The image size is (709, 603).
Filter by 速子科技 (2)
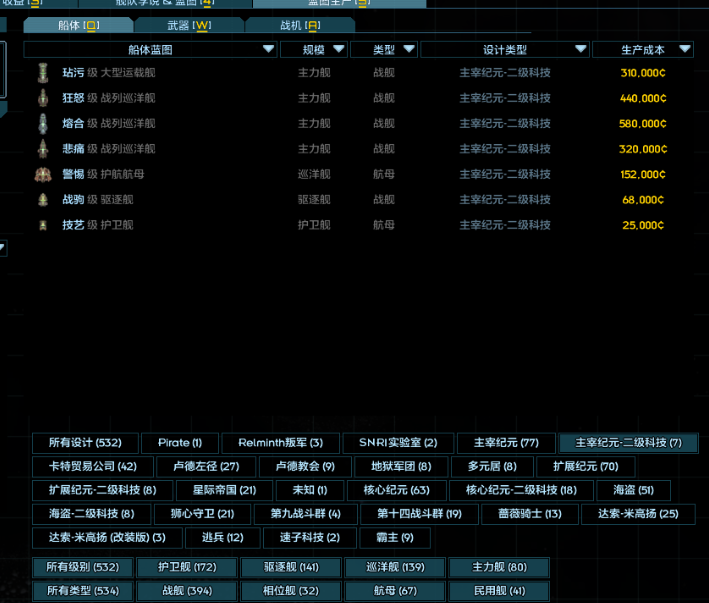pos(310,538)
